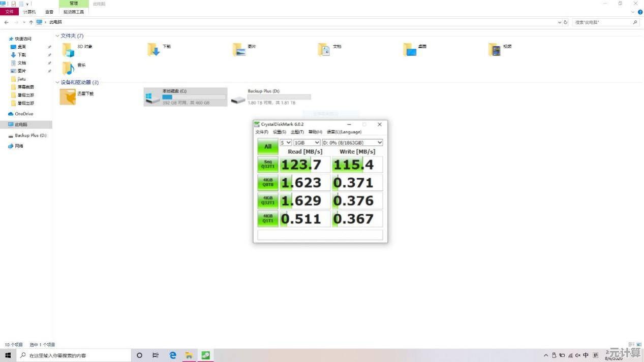Open CrystalDiskMark 文件(F) menu
This screenshot has height=362, width=644.
point(262,132)
